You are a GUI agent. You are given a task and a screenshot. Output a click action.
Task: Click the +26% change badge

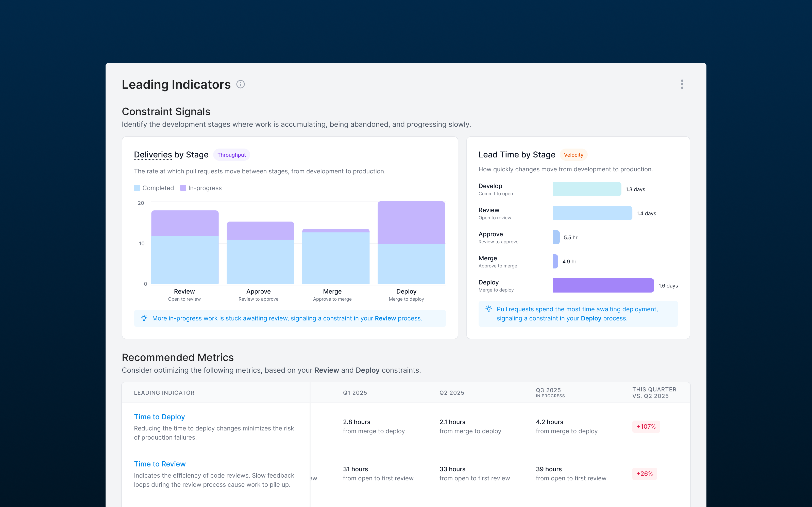tap(644, 474)
